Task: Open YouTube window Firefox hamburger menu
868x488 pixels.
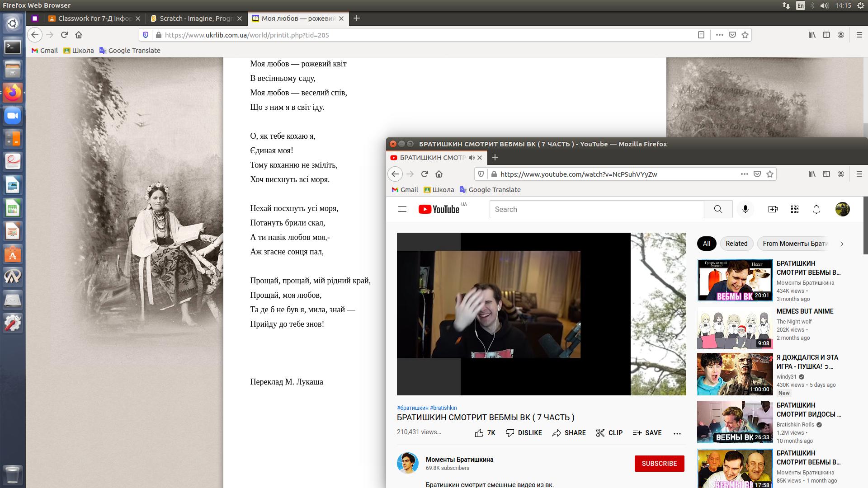Action: click(x=859, y=174)
